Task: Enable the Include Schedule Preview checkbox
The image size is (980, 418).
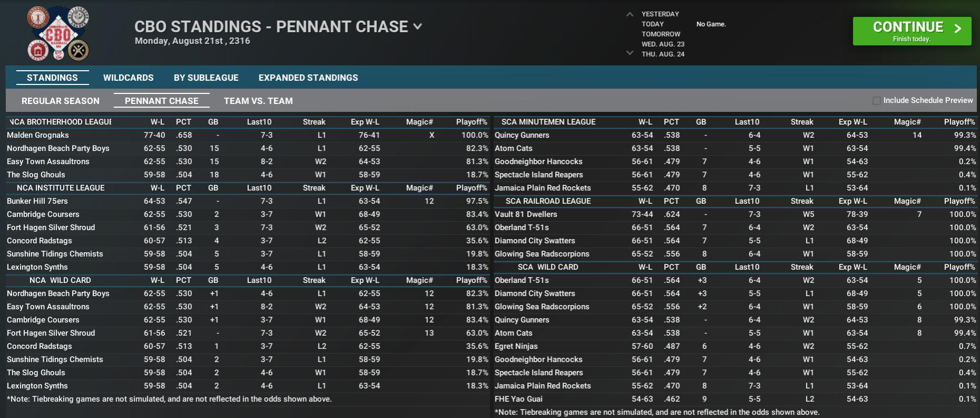Action: click(876, 100)
